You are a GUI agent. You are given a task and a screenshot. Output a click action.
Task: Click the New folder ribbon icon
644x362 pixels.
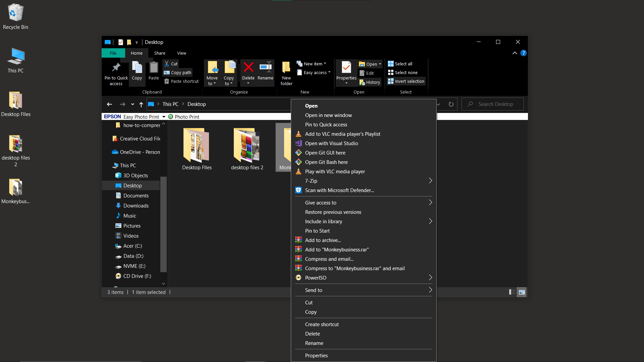286,68
